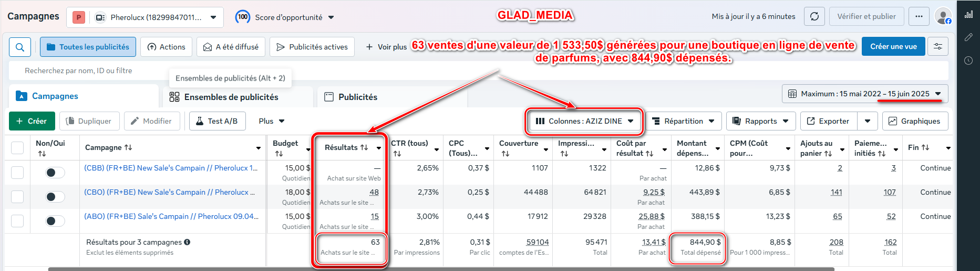Tick the select-all header checkbox
Viewport: 980px width, 271px height.
point(17,148)
